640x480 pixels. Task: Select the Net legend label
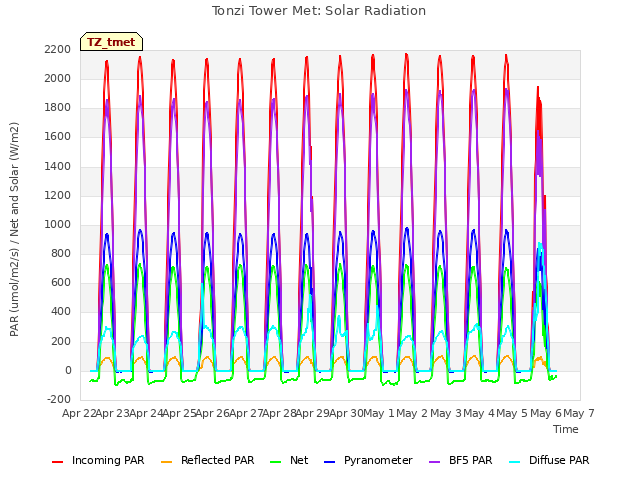pos(299,460)
